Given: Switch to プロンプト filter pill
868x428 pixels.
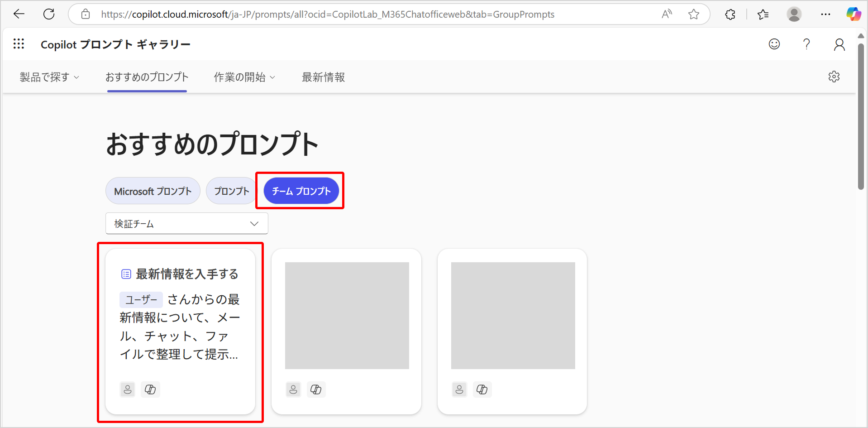Looking at the screenshot, I should pos(231,191).
